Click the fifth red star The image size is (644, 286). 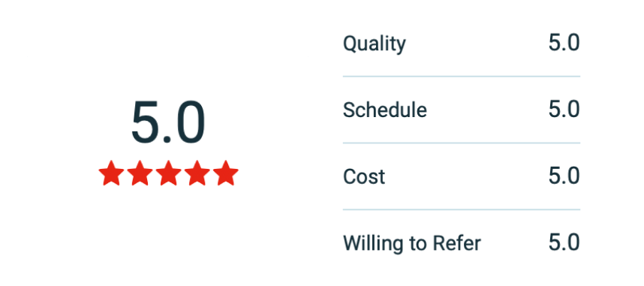pyautogui.click(x=225, y=173)
